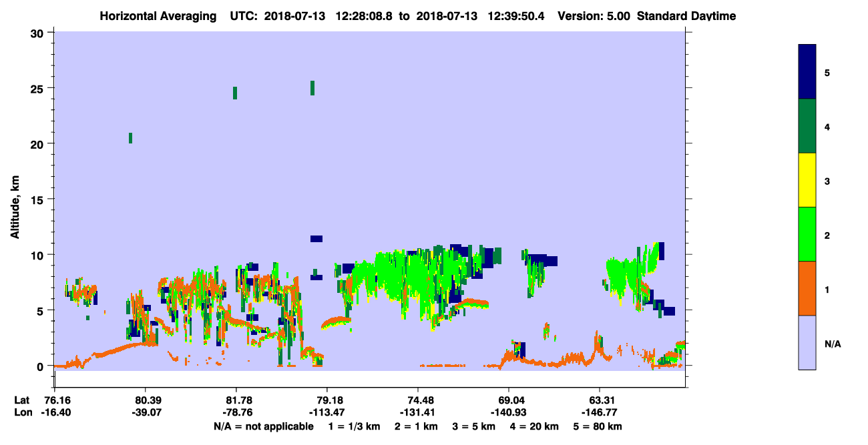
Task: Click 'Standard Daytime' text
Action: tap(686, 15)
